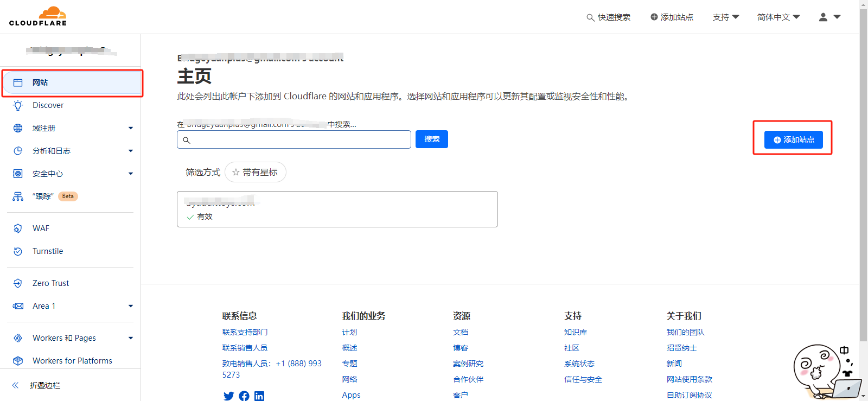This screenshot has width=868, height=401.
Task: Click the 安全中心 icon
Action: [x=18, y=174]
